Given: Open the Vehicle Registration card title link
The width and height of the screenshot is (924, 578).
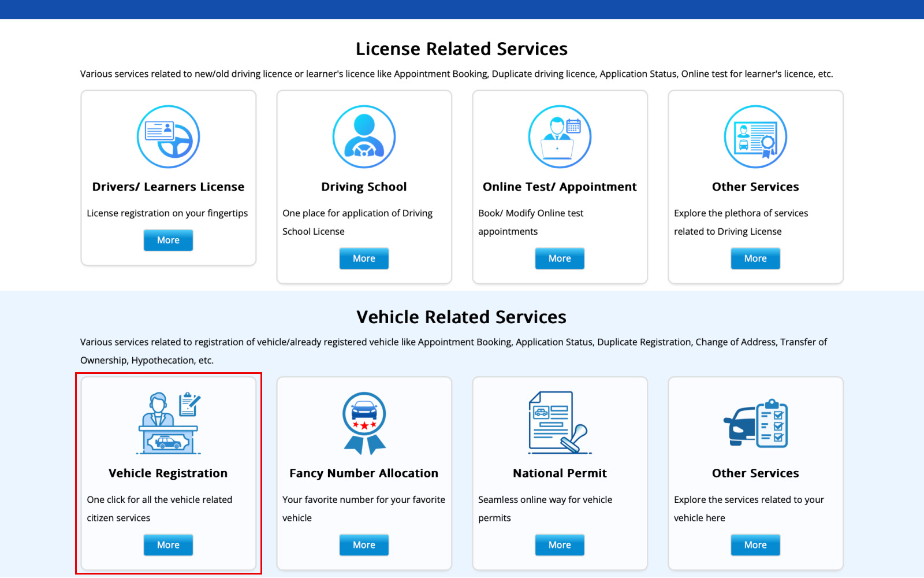Looking at the screenshot, I should pyautogui.click(x=168, y=473).
